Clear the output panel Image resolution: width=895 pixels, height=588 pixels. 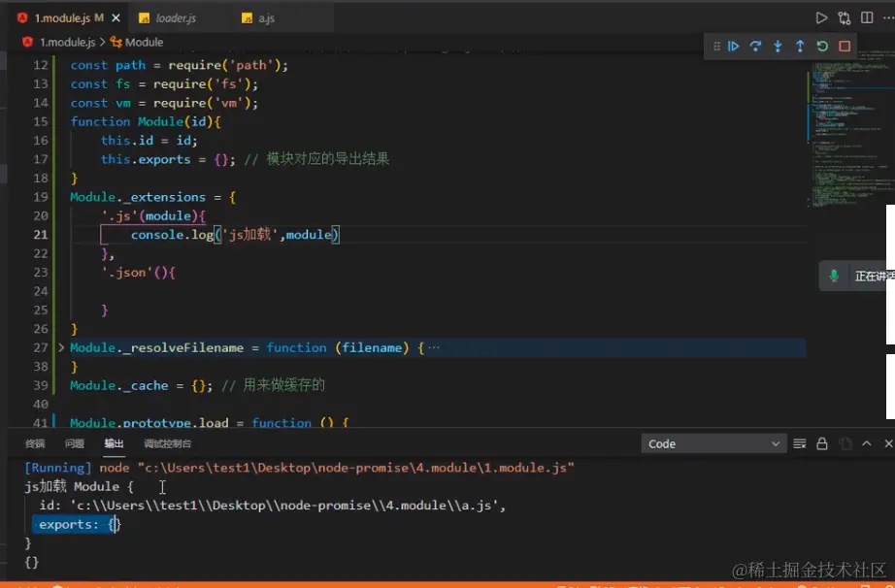[x=800, y=443]
